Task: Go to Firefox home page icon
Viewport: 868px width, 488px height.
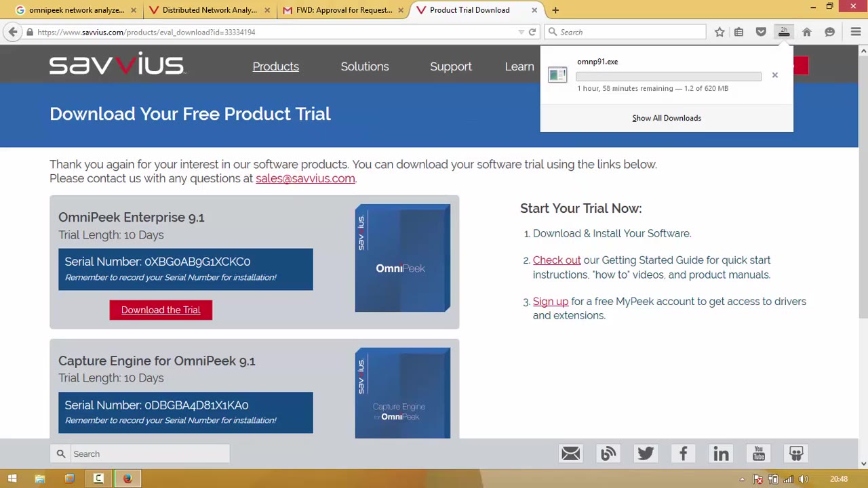Action: pos(807,32)
